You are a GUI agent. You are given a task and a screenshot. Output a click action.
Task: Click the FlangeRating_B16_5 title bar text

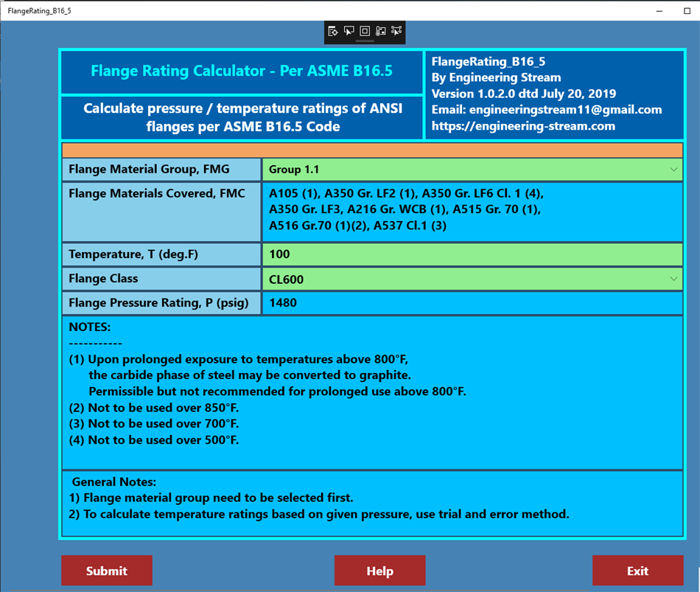coord(39,11)
